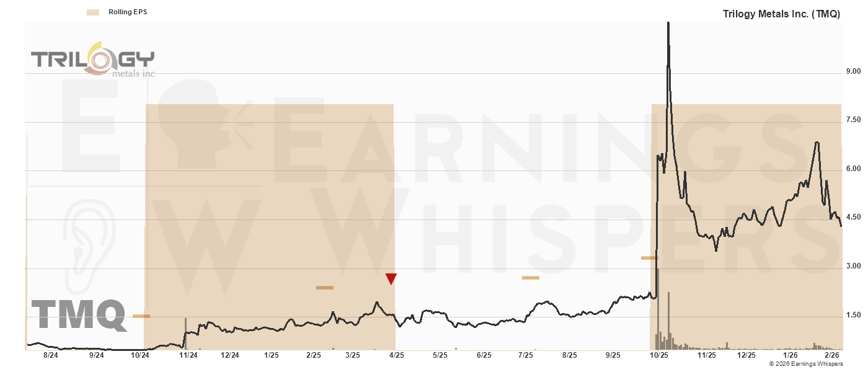Click the 'Rolling EPS' legend label
868x372 pixels.
pos(128,12)
